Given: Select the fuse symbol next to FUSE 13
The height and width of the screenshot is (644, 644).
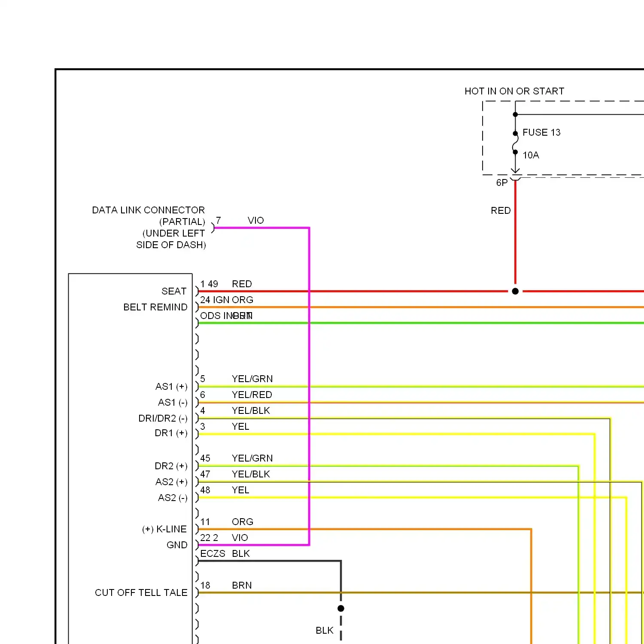Looking at the screenshot, I should [x=515, y=143].
